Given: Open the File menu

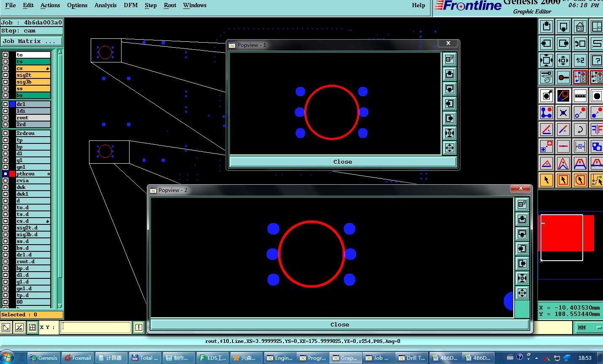Looking at the screenshot, I should [11, 5].
